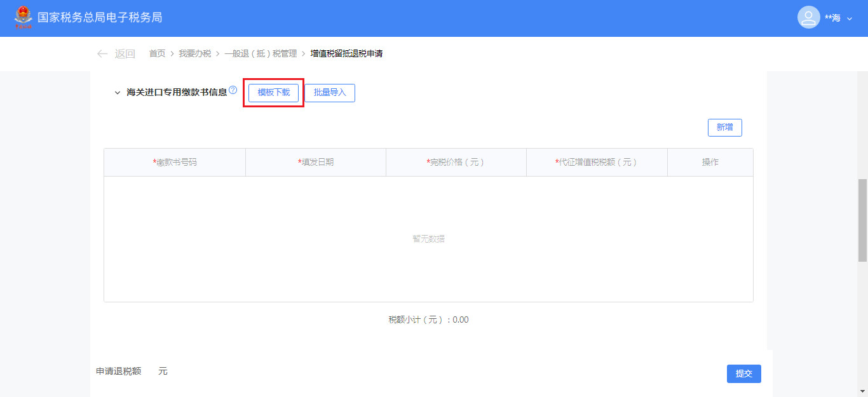Image resolution: width=868 pixels, height=397 pixels.
Task: Click the 返回 text link
Action: click(x=125, y=54)
